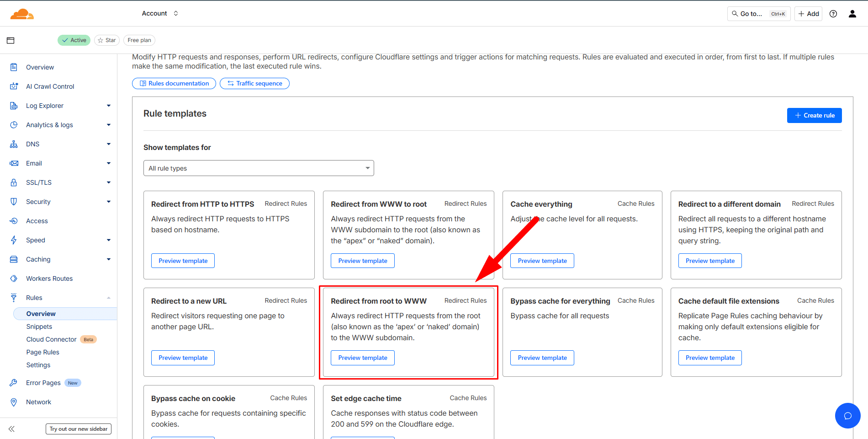The image size is (868, 439).
Task: Click the Cloudflare logo
Action: 22,14
